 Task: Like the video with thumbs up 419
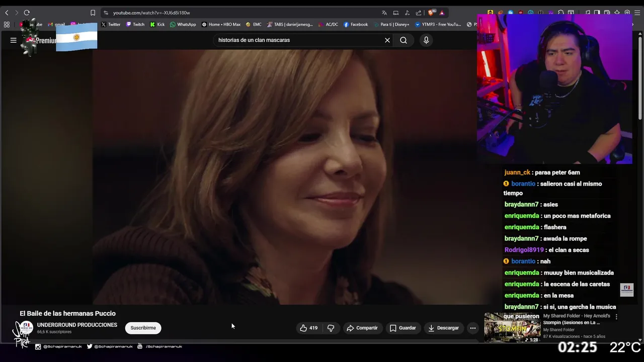[x=308, y=328]
